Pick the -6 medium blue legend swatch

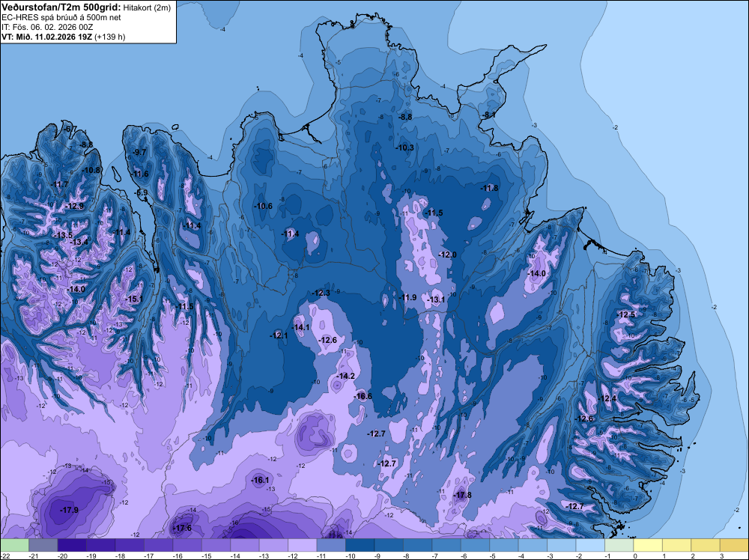pos(476,545)
